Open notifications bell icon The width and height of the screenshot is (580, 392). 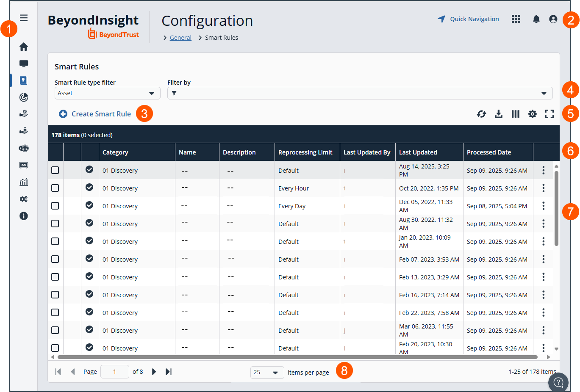[536, 19]
